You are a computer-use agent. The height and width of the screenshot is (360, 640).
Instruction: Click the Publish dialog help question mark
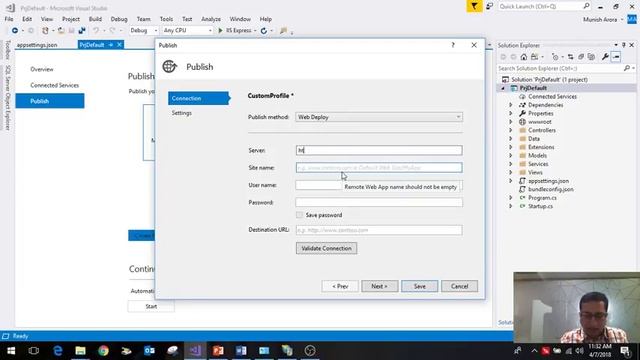(x=453, y=45)
